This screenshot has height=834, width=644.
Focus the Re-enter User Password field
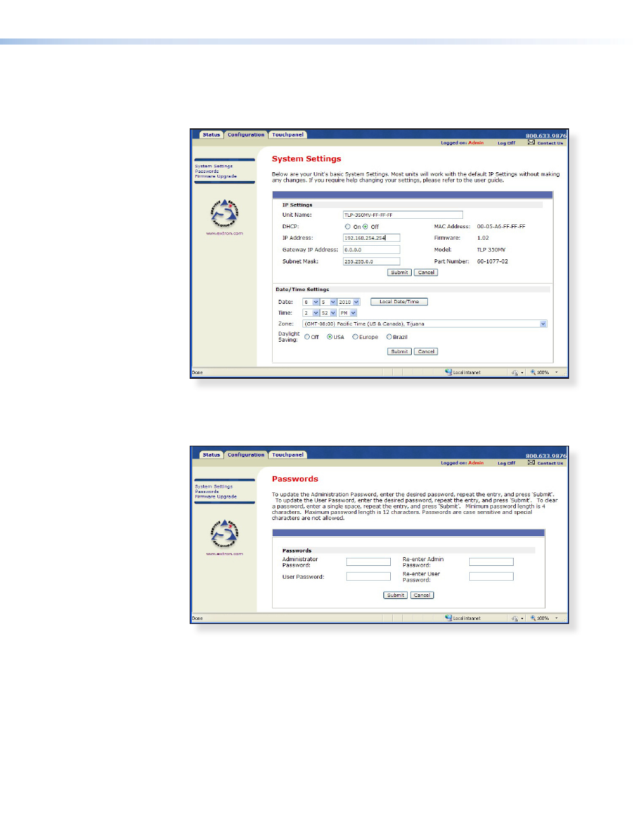tap(491, 577)
